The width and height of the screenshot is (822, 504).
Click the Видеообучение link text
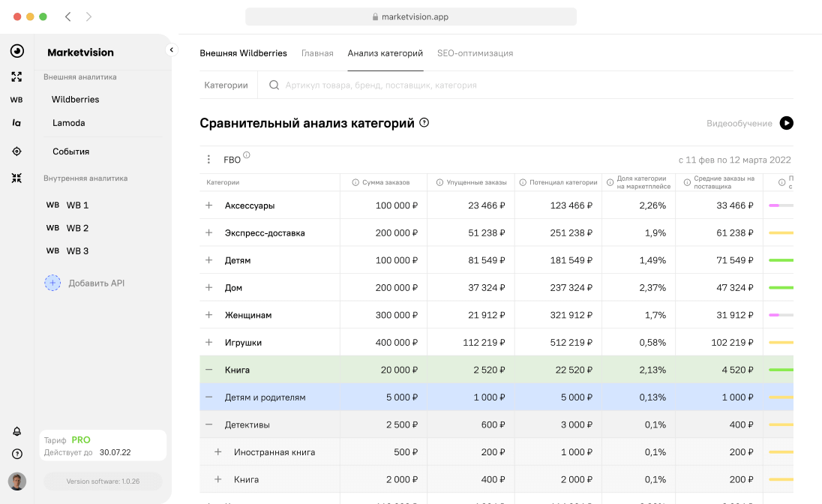click(739, 123)
